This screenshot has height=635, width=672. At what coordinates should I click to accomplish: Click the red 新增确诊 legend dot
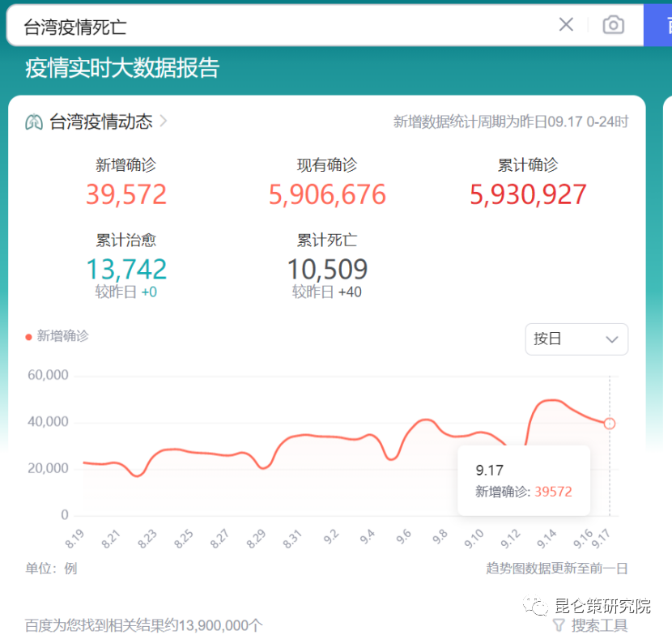pyautogui.click(x=29, y=336)
